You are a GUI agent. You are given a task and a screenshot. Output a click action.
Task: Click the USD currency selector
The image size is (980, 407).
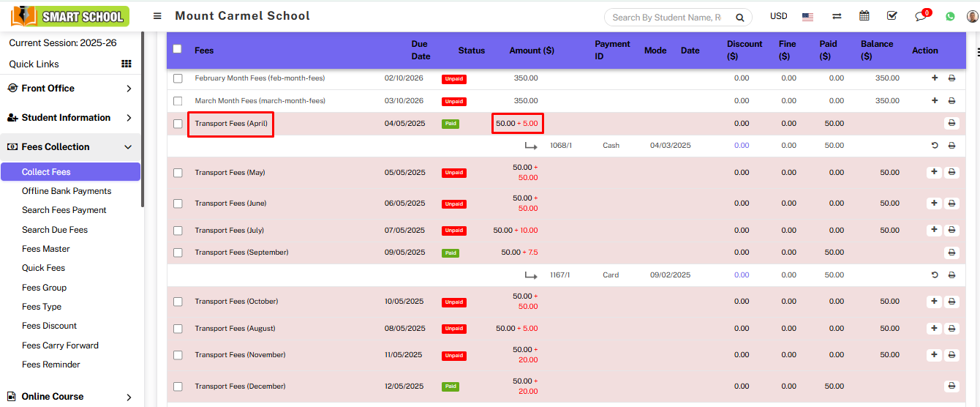(x=778, y=16)
